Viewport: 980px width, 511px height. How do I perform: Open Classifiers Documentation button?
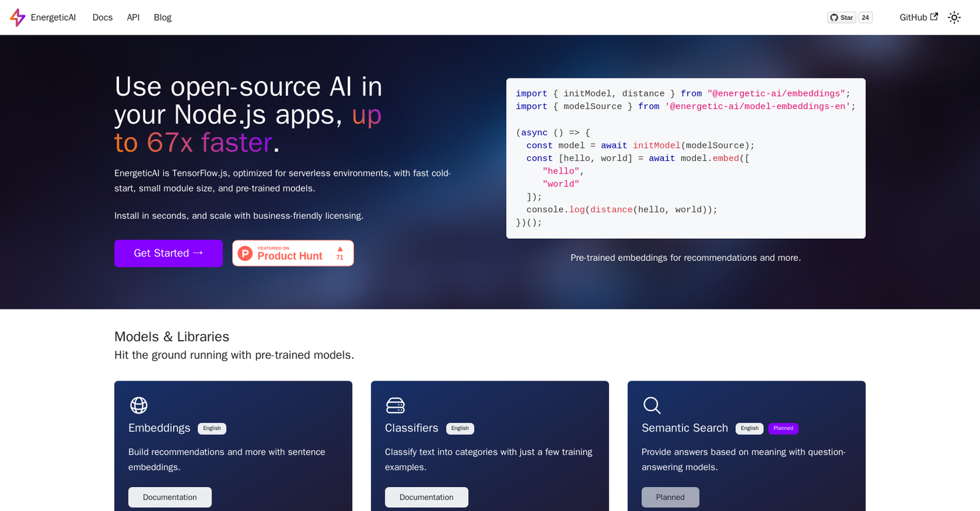[426, 497]
